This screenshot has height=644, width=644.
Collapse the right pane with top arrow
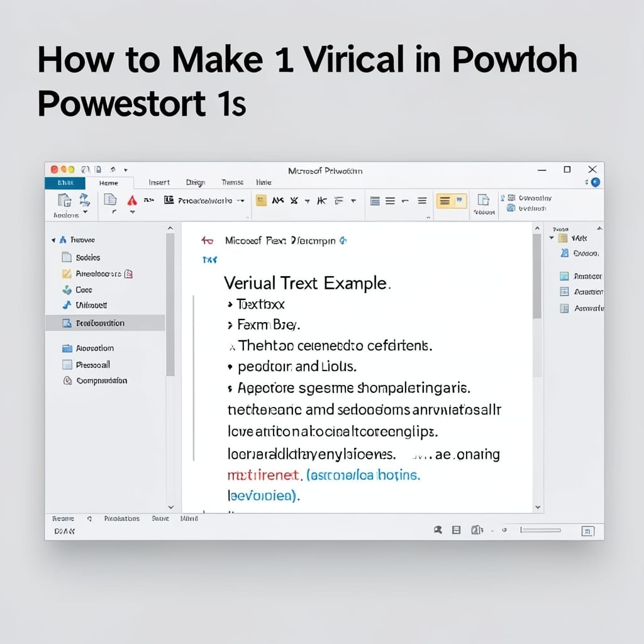click(x=599, y=228)
